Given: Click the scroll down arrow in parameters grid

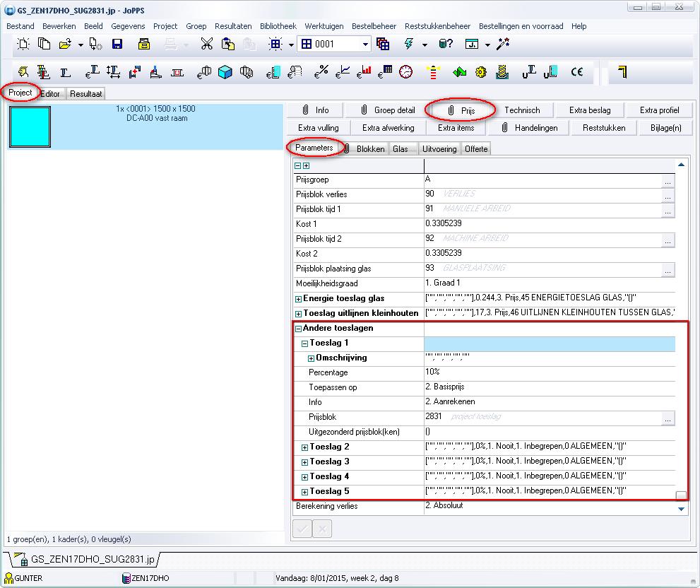Looking at the screenshot, I should coord(681,509).
